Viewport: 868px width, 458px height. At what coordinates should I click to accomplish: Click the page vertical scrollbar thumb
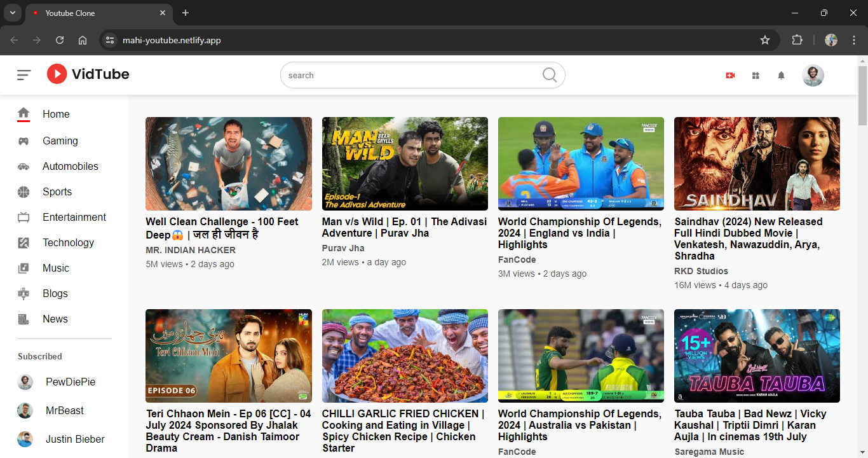[x=862, y=95]
